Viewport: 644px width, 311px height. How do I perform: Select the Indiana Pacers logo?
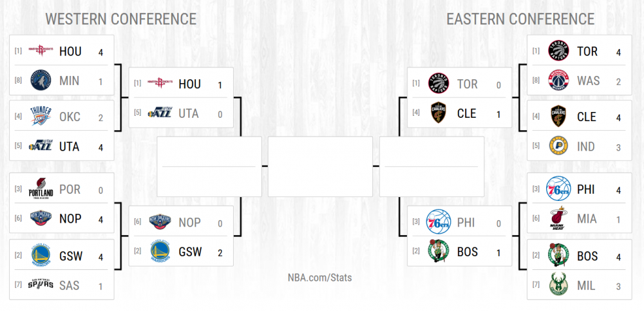pos(558,146)
